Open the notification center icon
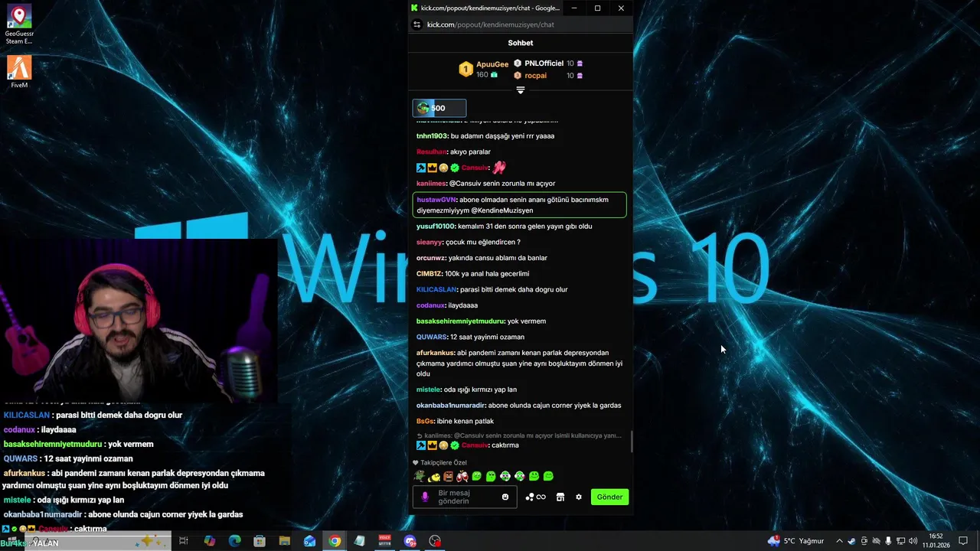This screenshot has width=980, height=551. tap(963, 541)
